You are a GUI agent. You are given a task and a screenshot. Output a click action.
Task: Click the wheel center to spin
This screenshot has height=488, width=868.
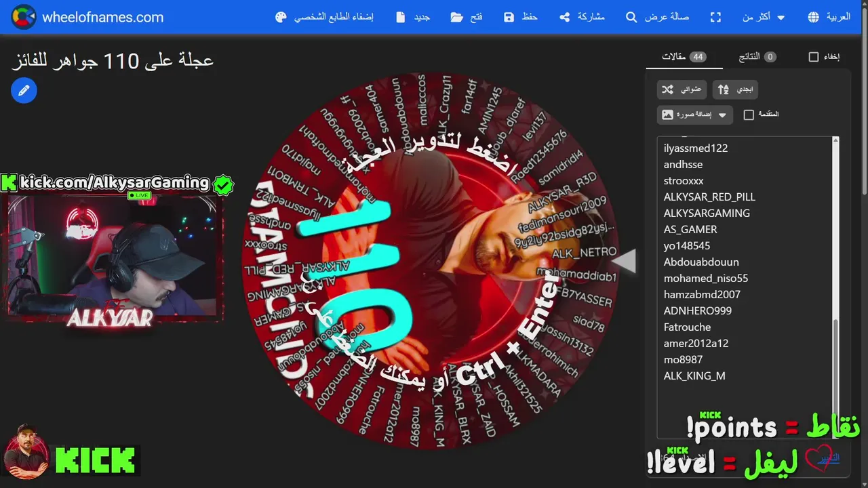[431, 261]
